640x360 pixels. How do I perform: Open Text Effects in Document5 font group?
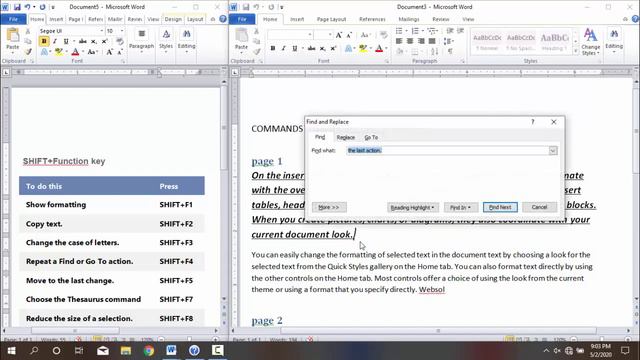click(44, 52)
